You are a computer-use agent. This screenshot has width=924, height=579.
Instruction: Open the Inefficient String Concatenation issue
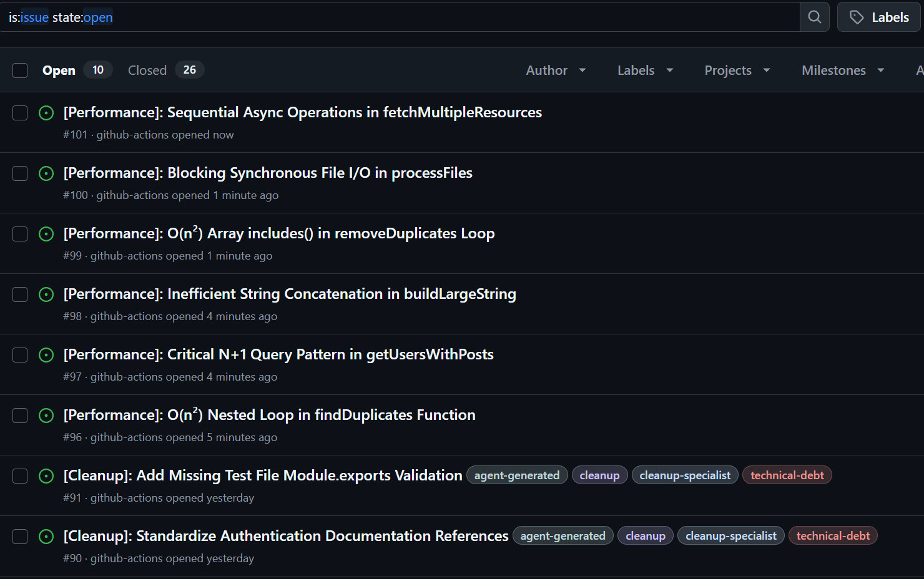pyautogui.click(x=290, y=294)
